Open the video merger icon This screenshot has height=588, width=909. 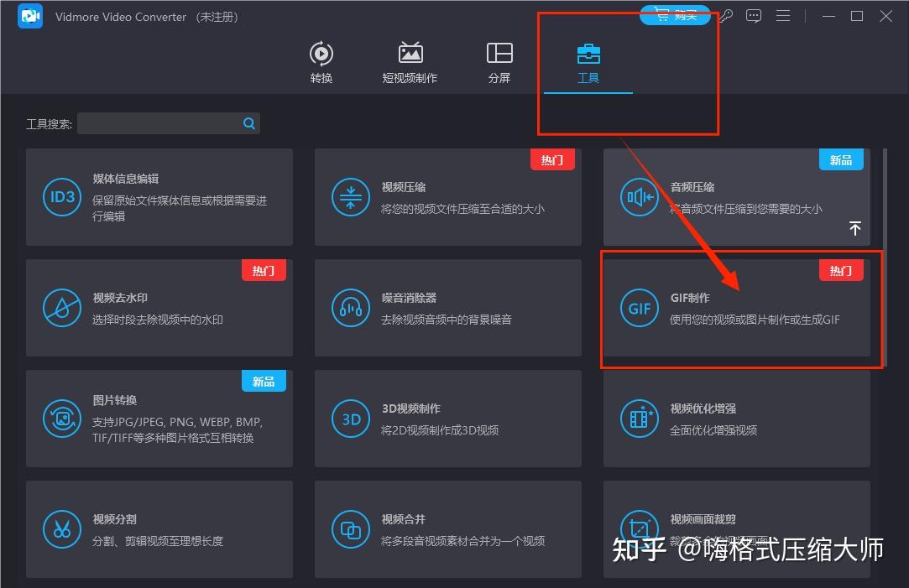pos(351,529)
